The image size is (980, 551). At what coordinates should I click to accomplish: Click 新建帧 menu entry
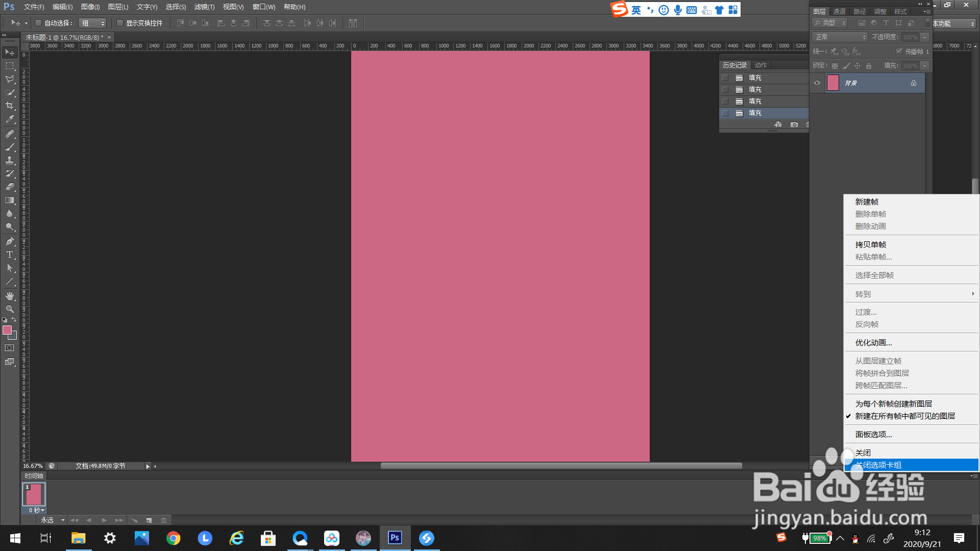point(867,202)
